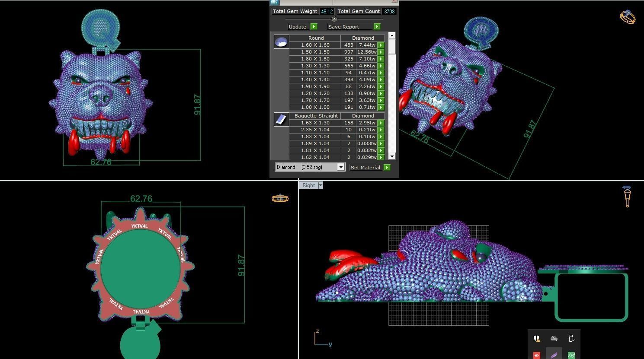The height and width of the screenshot is (359, 644).
Task: Click the gem list scrollbar thumb
Action: pos(392,47)
